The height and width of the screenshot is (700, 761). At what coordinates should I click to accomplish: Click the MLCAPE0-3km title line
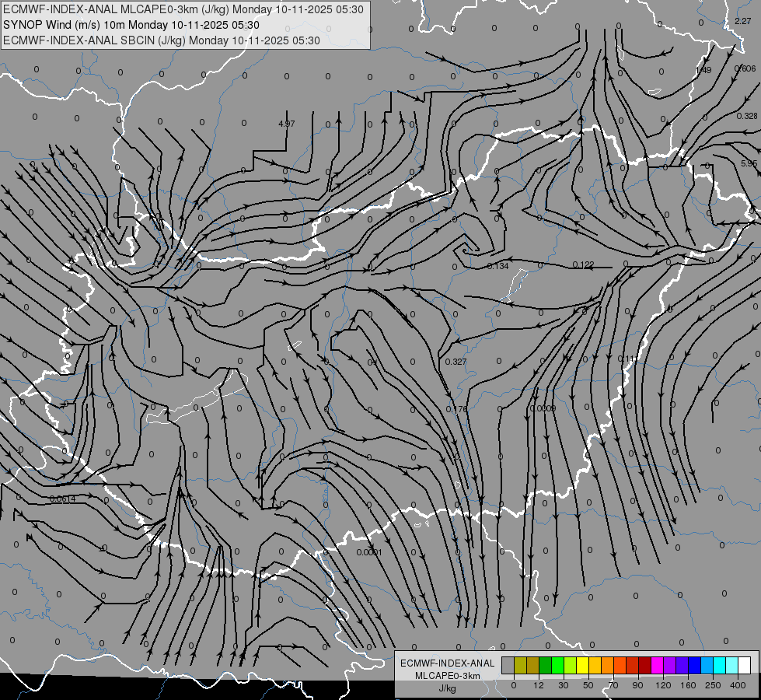(183, 9)
